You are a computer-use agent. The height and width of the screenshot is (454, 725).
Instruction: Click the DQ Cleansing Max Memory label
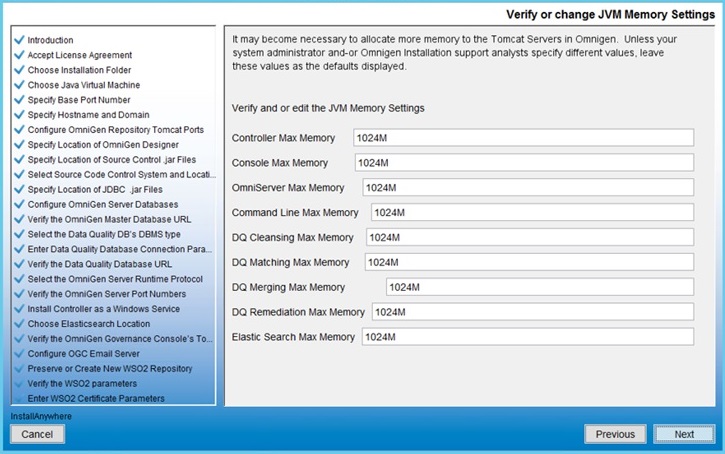[292, 238]
